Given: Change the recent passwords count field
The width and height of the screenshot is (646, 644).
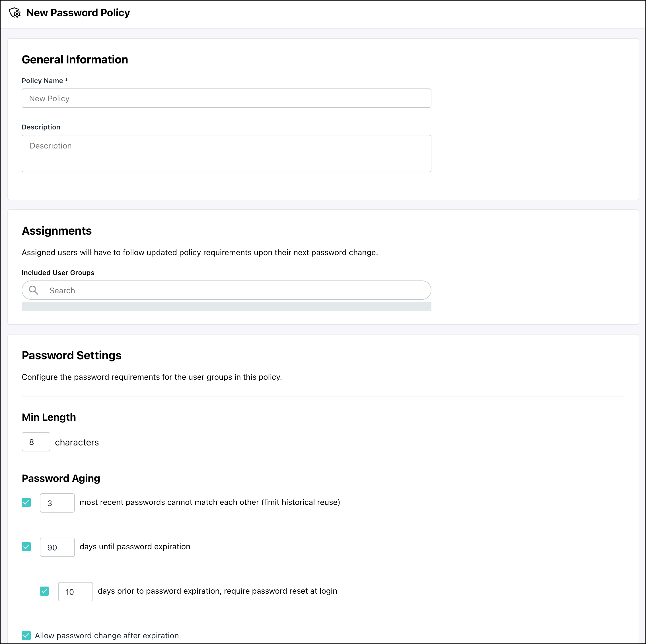Looking at the screenshot, I should click(x=57, y=503).
